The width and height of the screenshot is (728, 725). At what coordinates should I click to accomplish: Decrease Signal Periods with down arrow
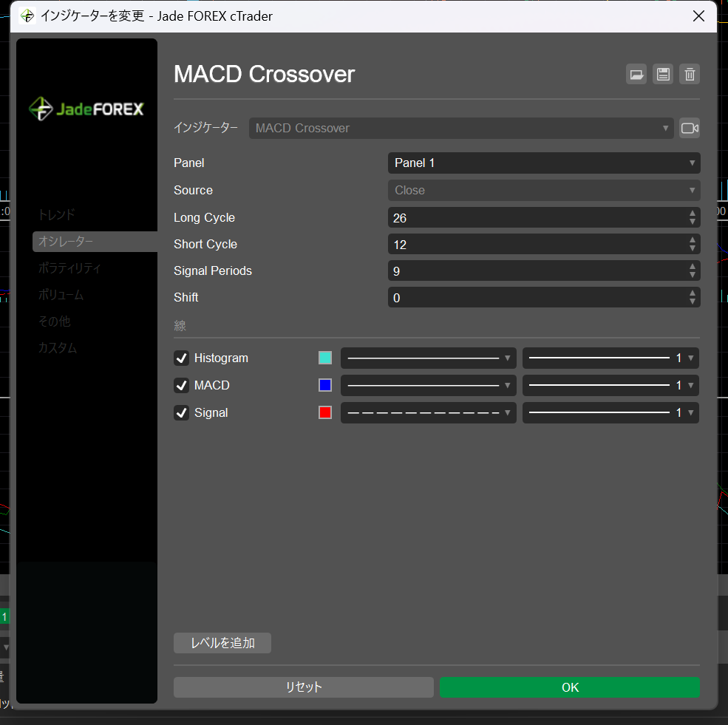tap(693, 276)
